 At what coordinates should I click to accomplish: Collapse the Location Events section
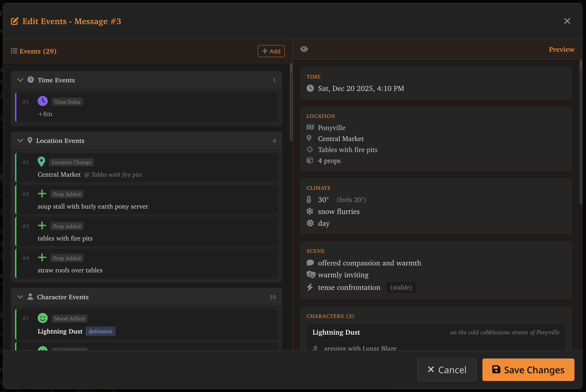[20, 140]
